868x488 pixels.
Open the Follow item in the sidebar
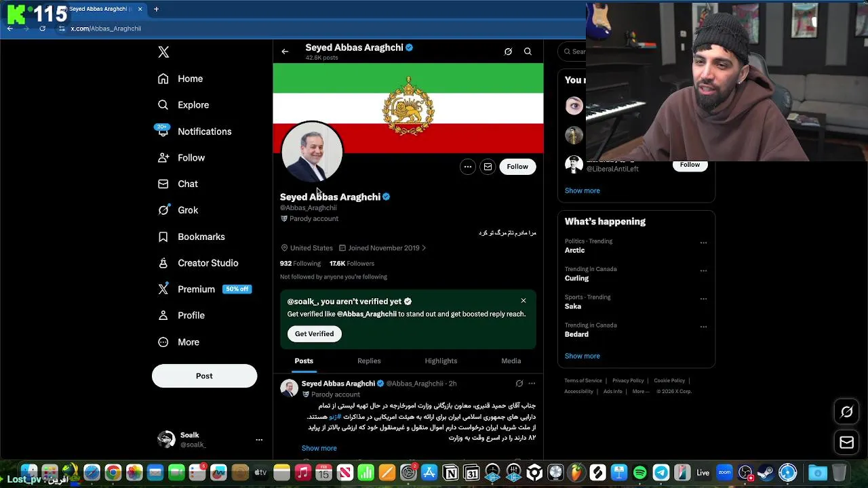click(x=181, y=158)
